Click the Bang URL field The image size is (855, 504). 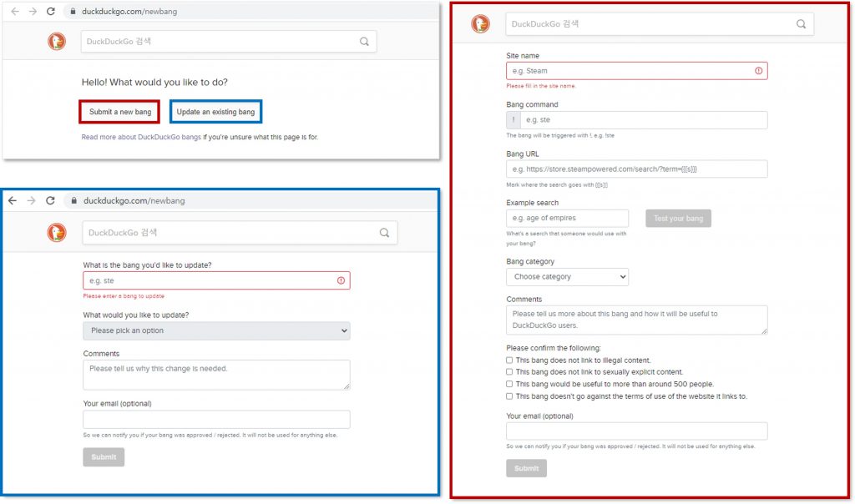click(637, 169)
